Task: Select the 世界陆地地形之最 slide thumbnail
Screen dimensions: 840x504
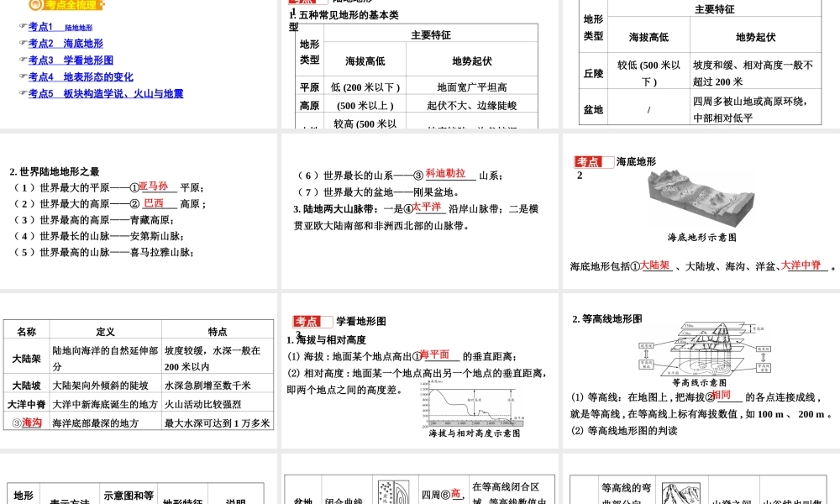Action: click(139, 212)
